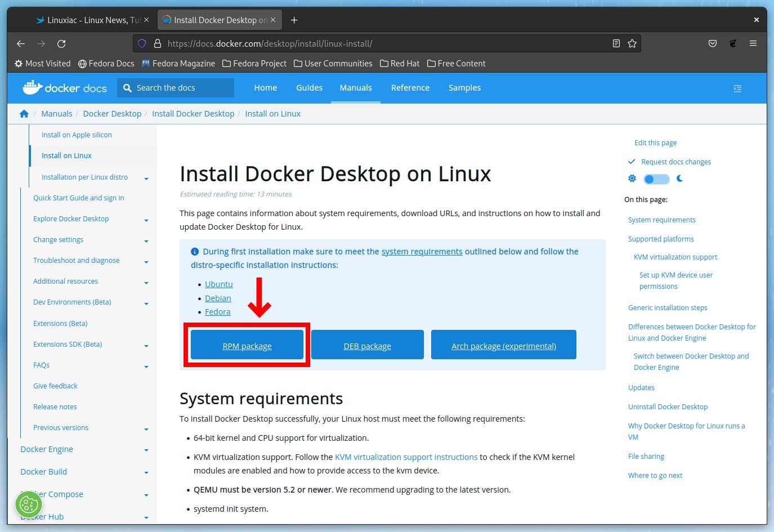Expand the FAQs section
This screenshot has height=532, width=774.
[146, 366]
